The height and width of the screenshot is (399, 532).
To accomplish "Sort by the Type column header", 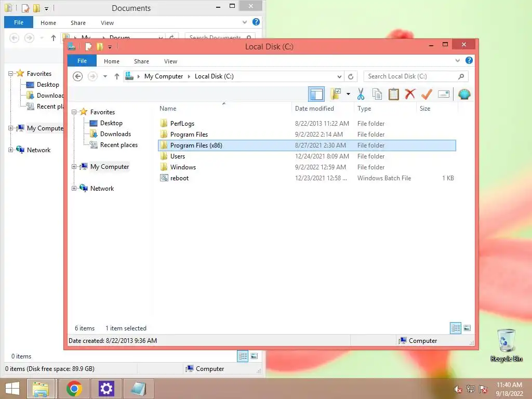I will 385,109.
